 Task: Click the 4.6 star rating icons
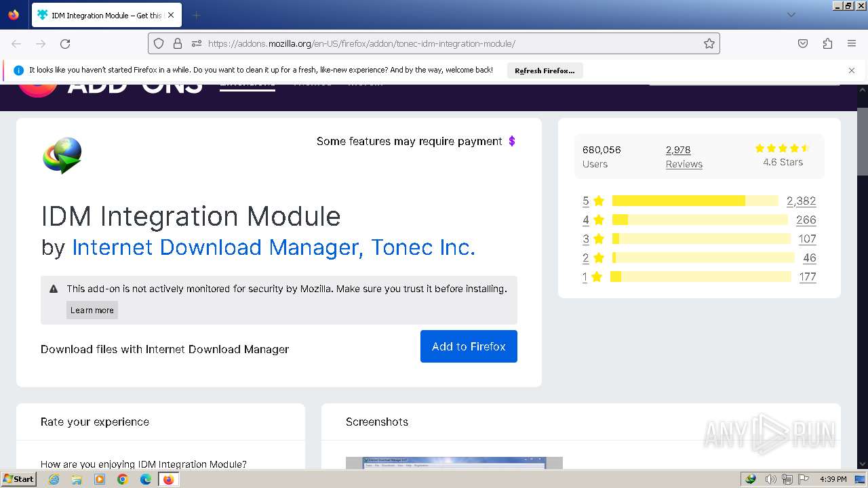point(783,148)
